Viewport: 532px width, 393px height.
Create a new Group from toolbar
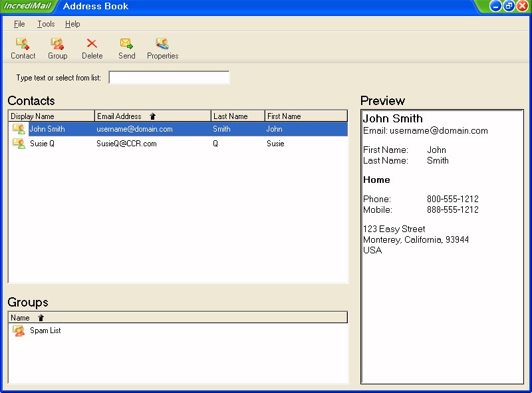(58, 44)
